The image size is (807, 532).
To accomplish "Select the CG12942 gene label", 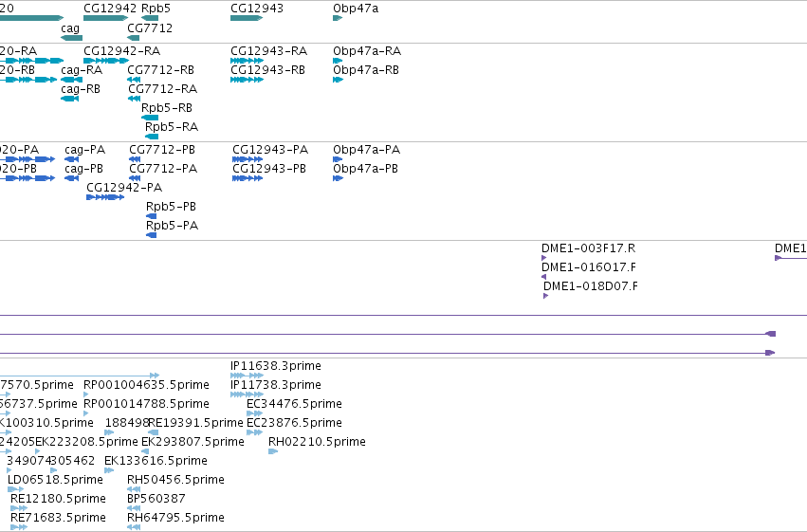I will 110,9.
